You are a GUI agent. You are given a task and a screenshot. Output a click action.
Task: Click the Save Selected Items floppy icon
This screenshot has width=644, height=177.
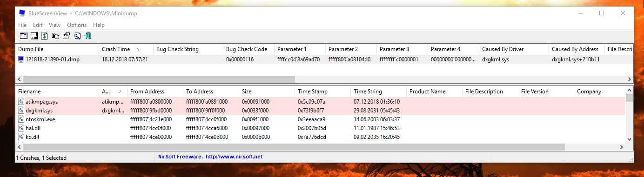point(34,36)
